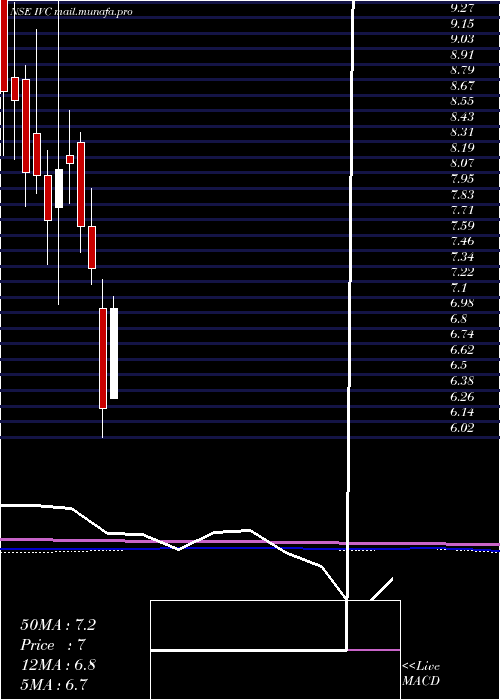The width and height of the screenshot is (500, 700).
Task: Click the 50MA : 7.2 readout
Action: [58, 625]
